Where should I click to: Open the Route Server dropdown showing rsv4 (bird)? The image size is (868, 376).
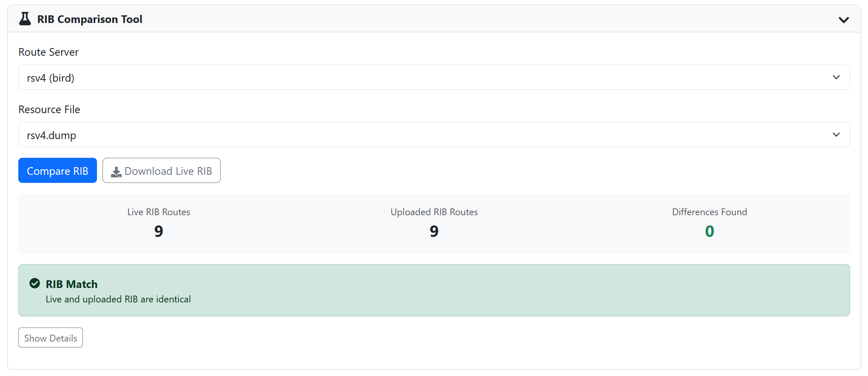click(434, 77)
